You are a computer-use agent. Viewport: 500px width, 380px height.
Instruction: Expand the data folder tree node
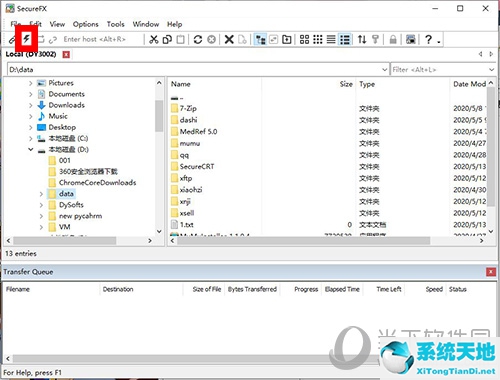41,194
